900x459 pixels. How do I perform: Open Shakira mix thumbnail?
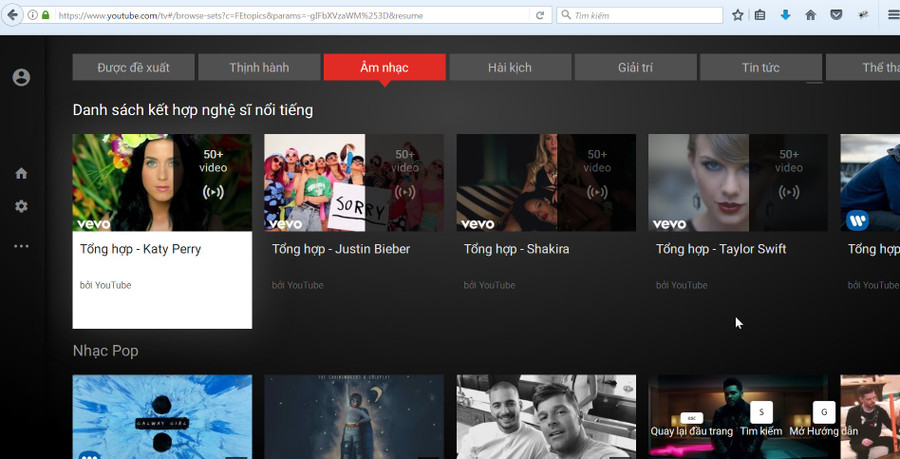[546, 182]
